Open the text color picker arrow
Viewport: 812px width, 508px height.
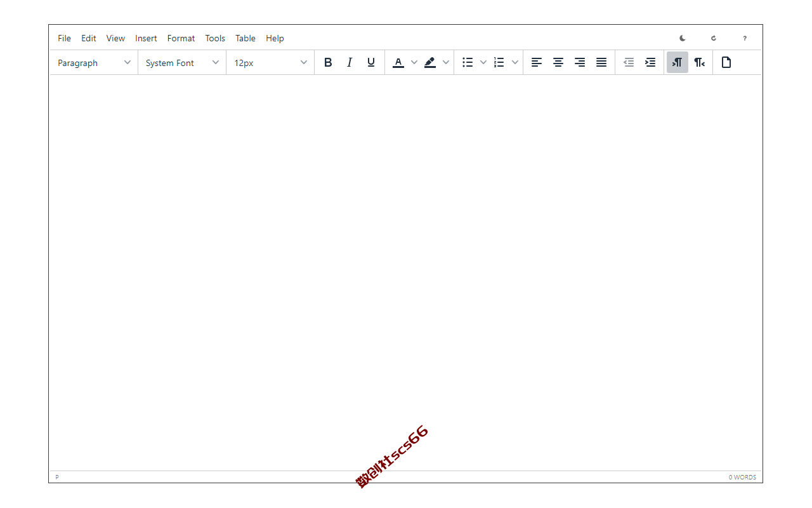pyautogui.click(x=414, y=62)
